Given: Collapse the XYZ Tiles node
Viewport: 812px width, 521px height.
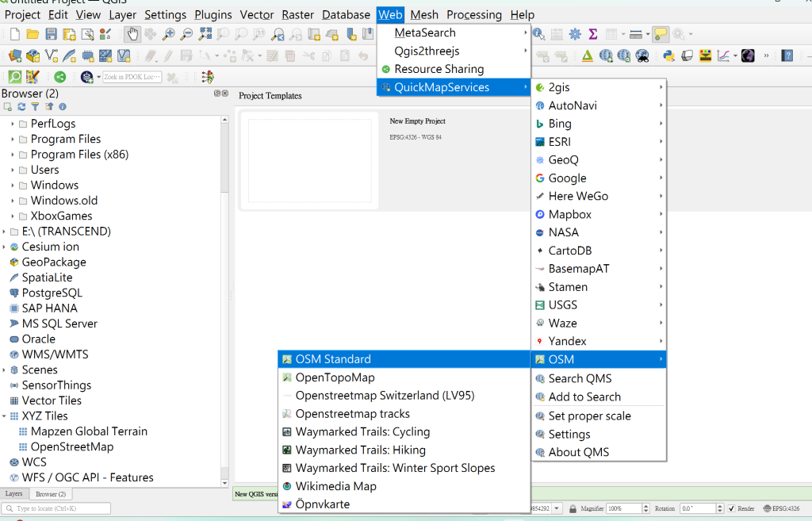Looking at the screenshot, I should (x=4, y=416).
